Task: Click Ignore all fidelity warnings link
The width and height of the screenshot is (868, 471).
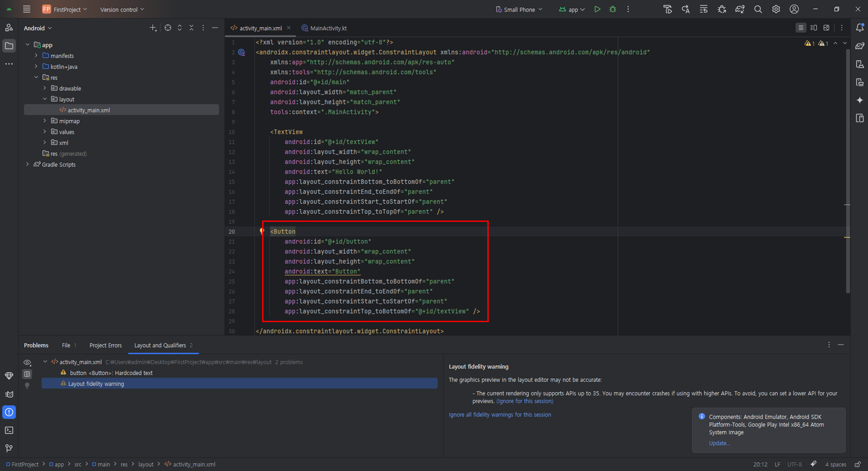Action: (x=500, y=415)
